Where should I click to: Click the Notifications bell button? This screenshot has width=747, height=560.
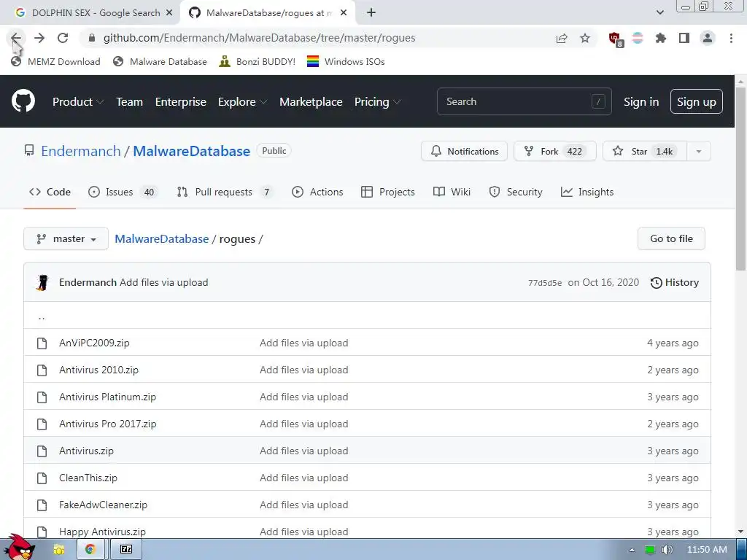(x=464, y=152)
